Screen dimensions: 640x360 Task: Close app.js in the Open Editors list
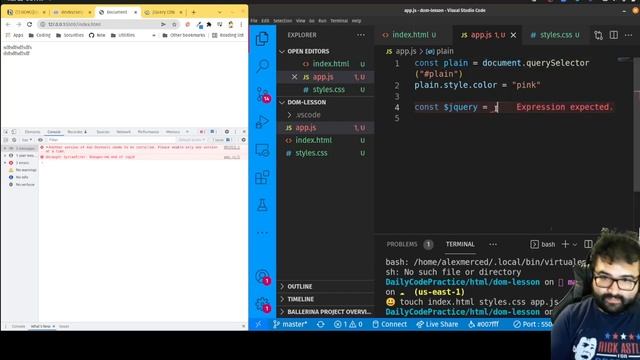point(294,77)
